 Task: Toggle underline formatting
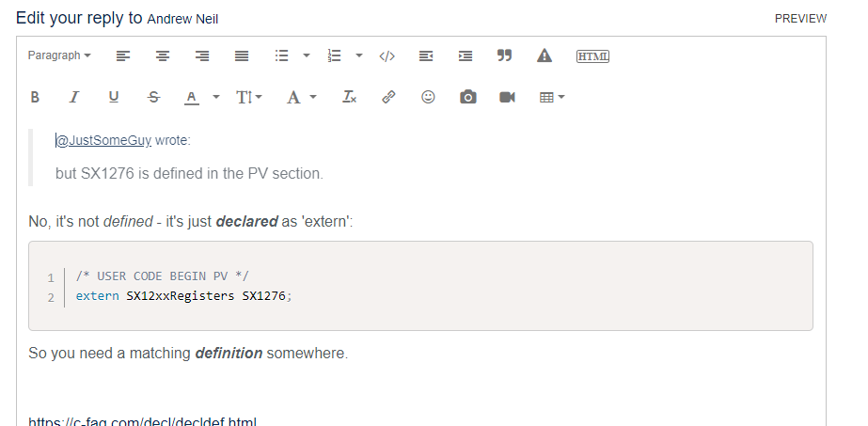[114, 97]
